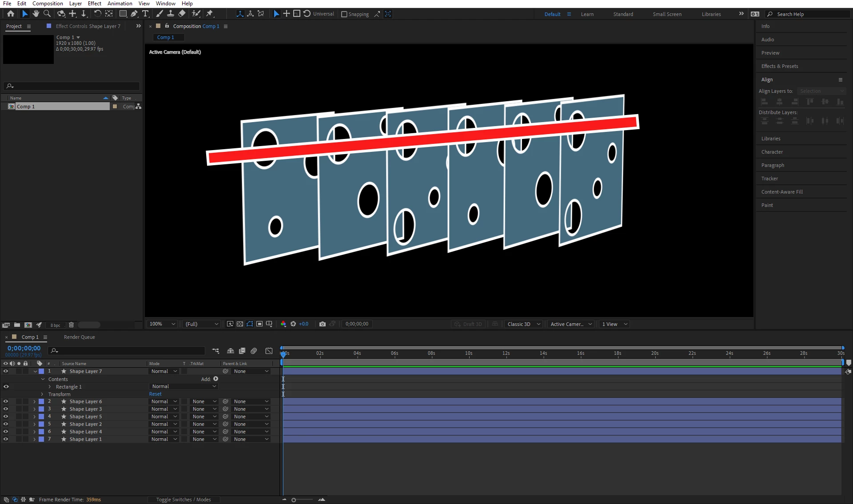Viewport: 853px width, 504px height.
Task: Click the Home icon
Action: [11, 14]
